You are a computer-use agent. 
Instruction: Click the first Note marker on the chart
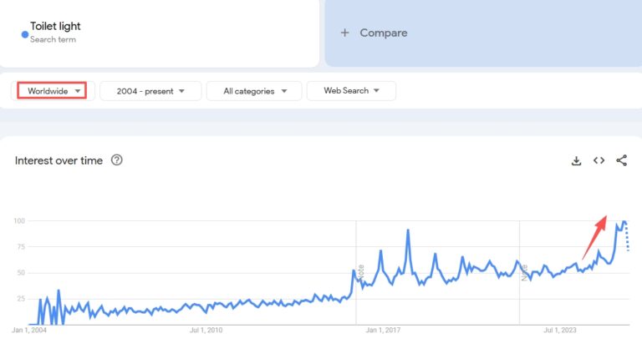(x=361, y=272)
